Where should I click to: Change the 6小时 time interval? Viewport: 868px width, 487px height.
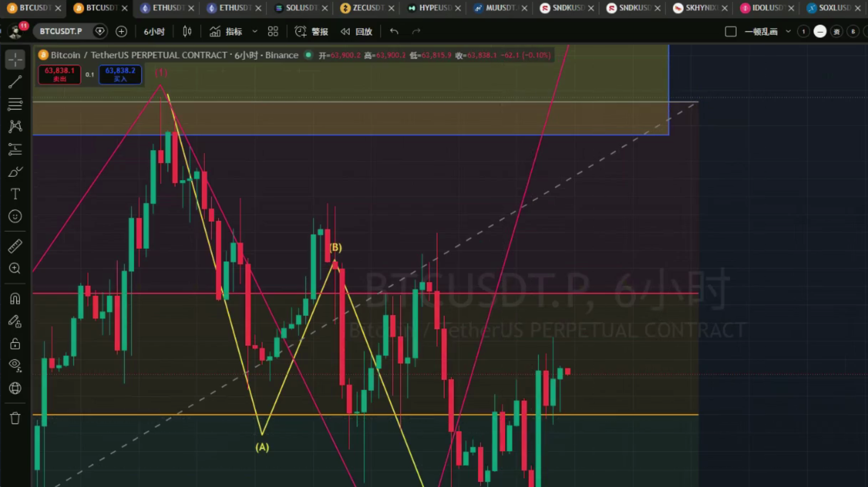point(154,31)
